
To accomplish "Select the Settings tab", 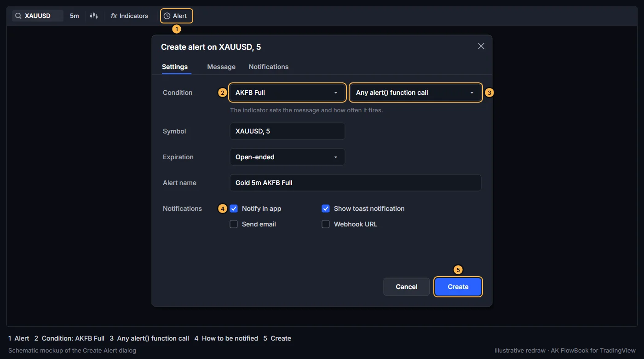I will pos(175,67).
